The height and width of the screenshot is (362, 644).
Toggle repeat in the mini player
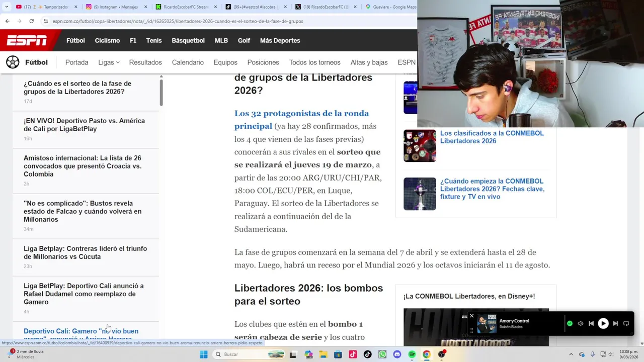click(x=626, y=323)
